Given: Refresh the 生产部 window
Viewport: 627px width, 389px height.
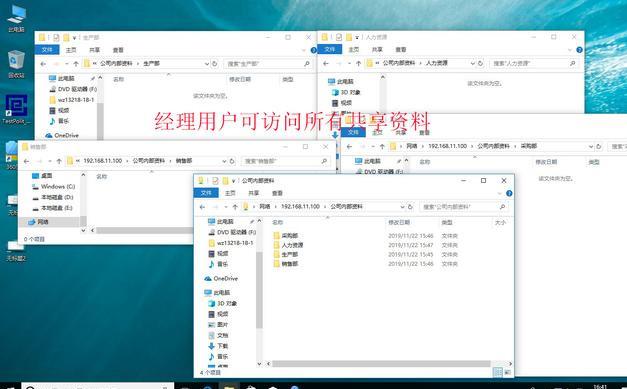Looking at the screenshot, I should point(215,64).
